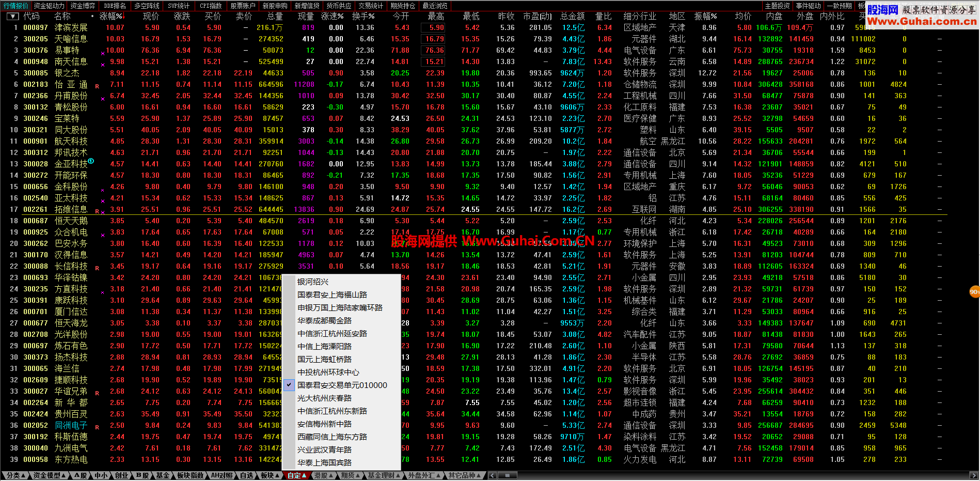Click the R marker next to 怡亚通
Image resolution: width=980 pixels, height=481 pixels.
click(x=97, y=86)
